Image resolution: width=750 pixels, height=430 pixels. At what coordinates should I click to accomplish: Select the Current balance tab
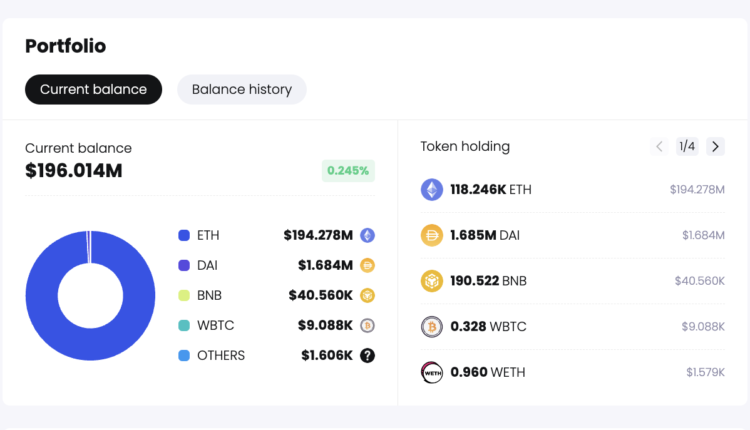(93, 89)
